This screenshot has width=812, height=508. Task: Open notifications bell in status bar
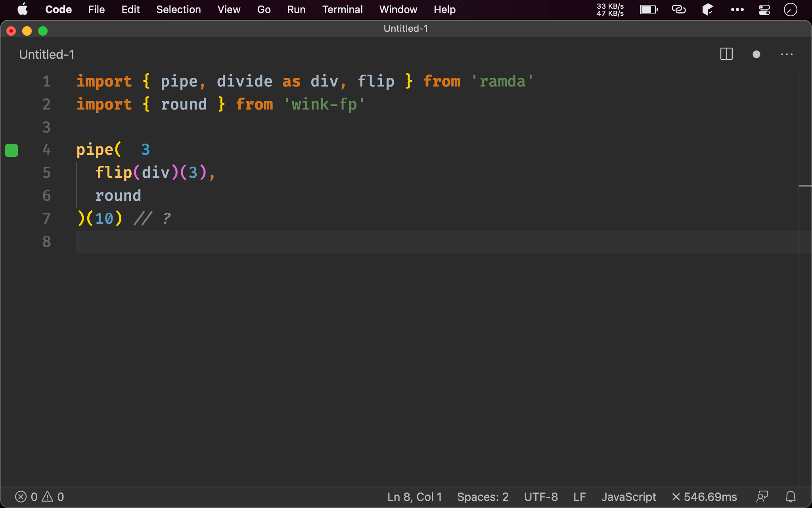(791, 497)
